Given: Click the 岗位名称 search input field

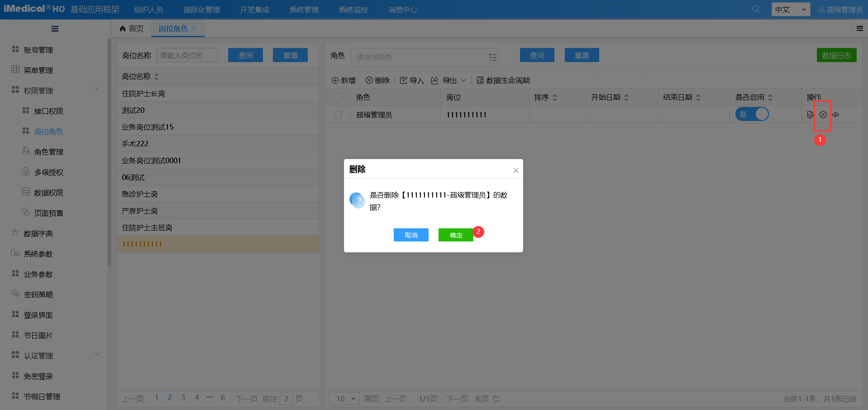Looking at the screenshot, I should coord(187,55).
